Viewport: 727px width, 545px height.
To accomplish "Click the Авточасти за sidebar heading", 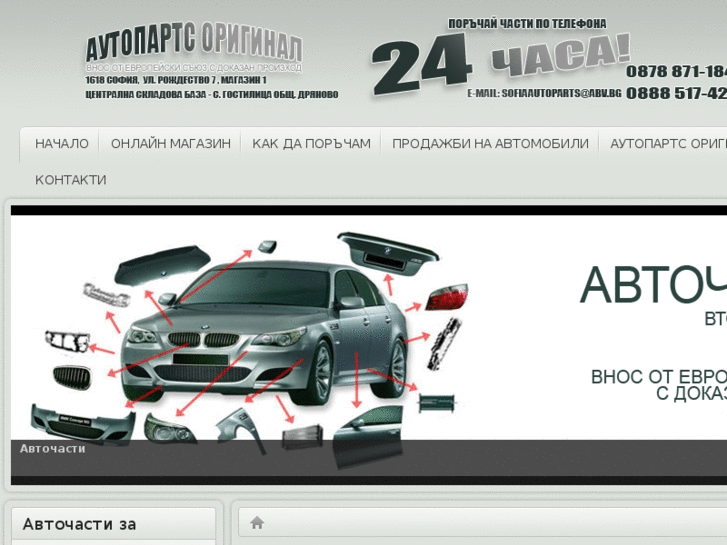I will click(x=79, y=524).
